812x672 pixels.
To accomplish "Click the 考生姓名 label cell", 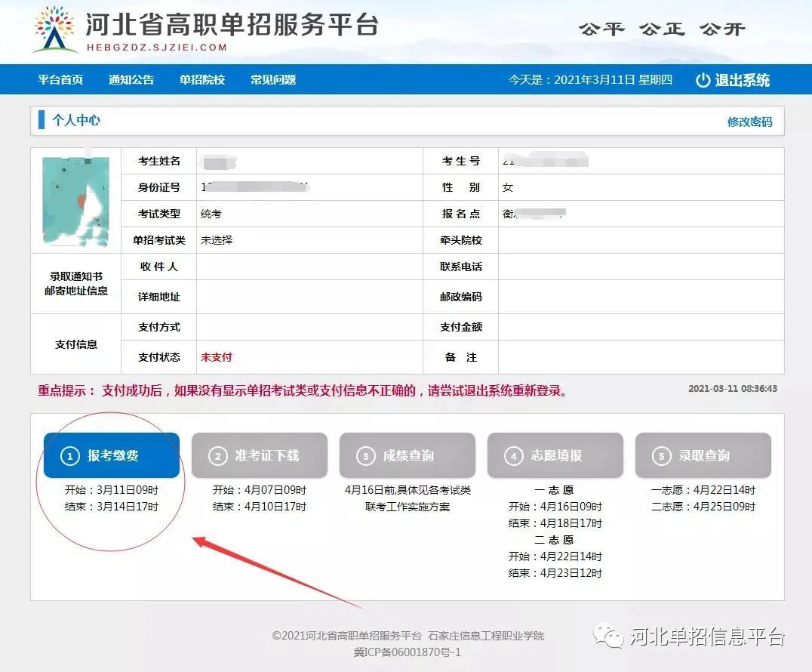I will pyautogui.click(x=159, y=161).
